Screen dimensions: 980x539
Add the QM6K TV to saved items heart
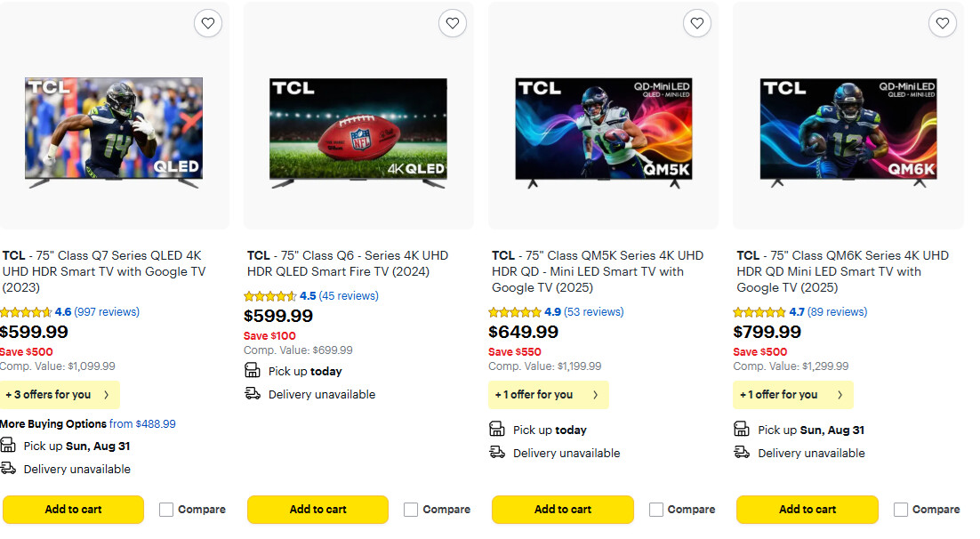[942, 24]
